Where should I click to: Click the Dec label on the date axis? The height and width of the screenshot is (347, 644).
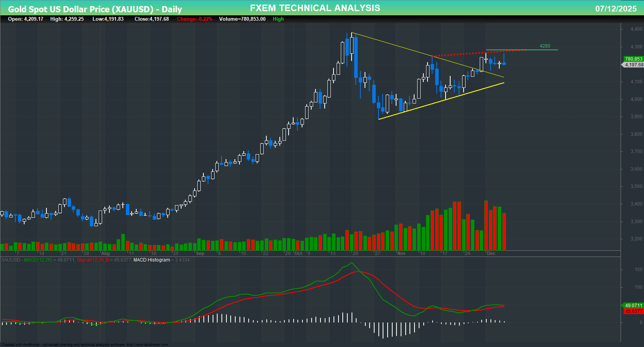pyautogui.click(x=492, y=253)
